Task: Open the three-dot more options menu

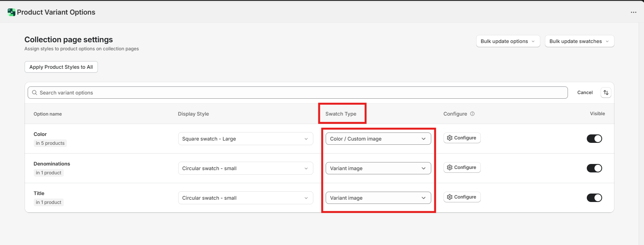Action: coord(633,12)
